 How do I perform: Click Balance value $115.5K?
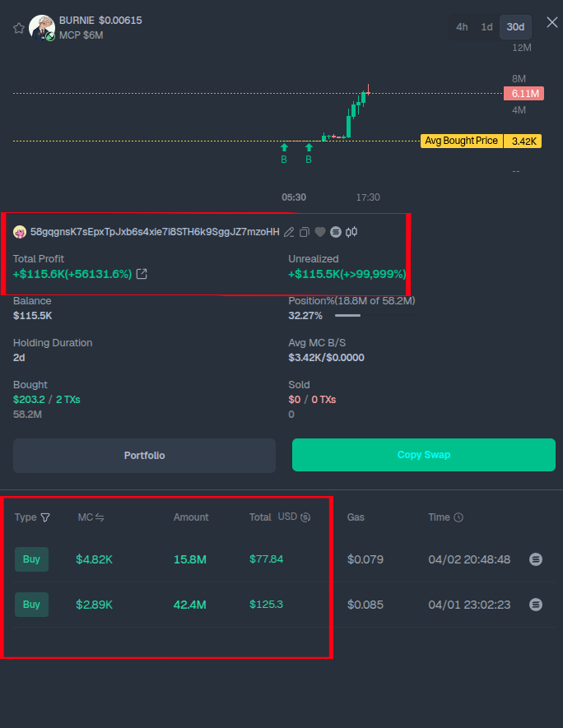33,316
